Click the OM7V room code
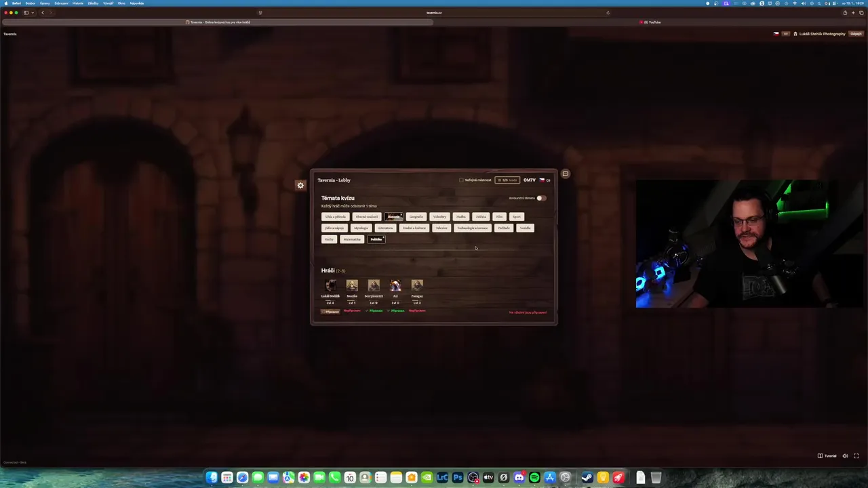 [x=530, y=180]
